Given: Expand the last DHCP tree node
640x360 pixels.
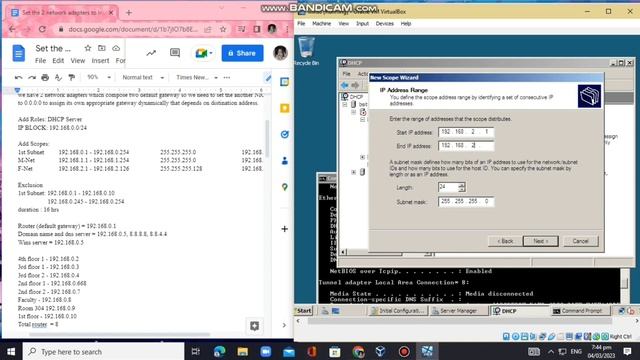Looking at the screenshot, I should pyautogui.click(x=354, y=172).
